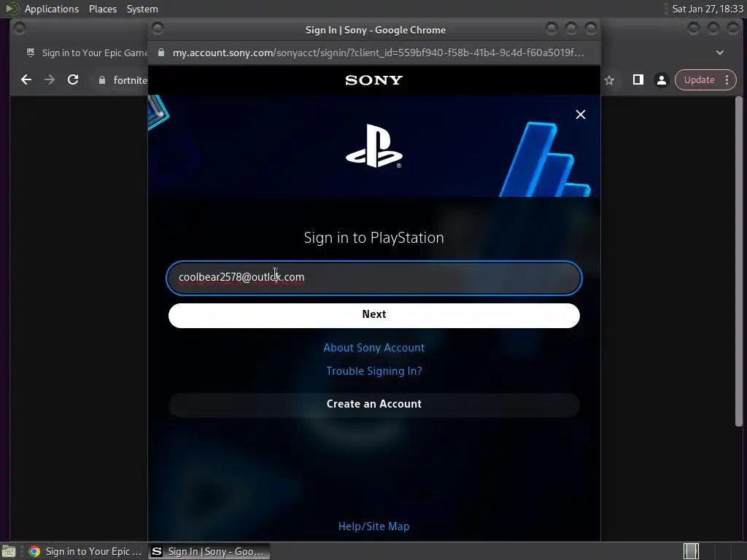Click the 'Sign In | Sony - Google Chrome' title bar

(376, 30)
